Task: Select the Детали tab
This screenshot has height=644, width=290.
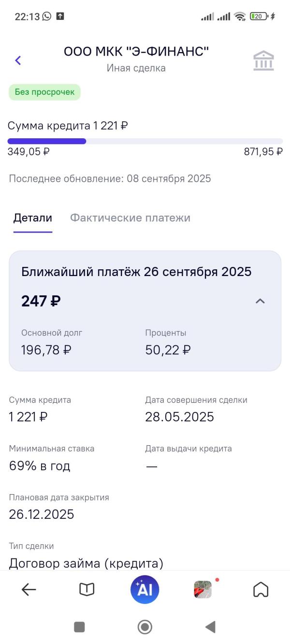Action: tap(32, 218)
